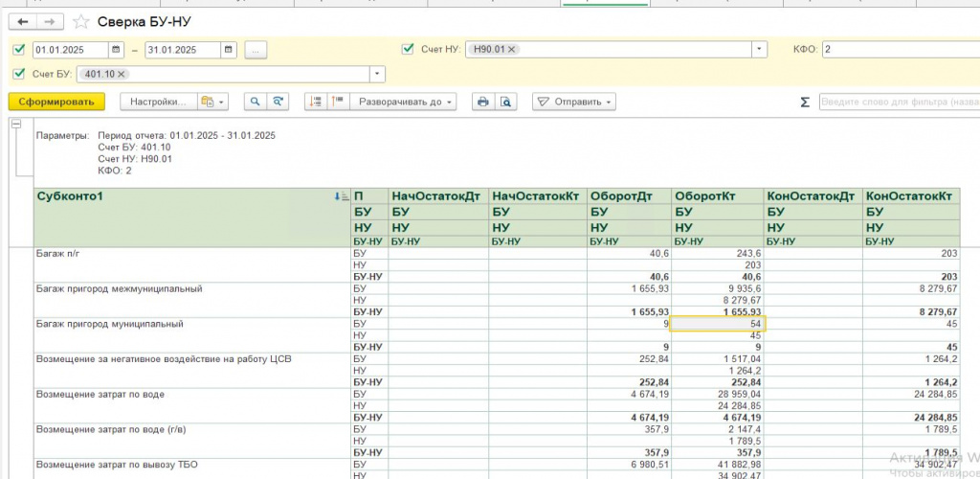Expand the Счет НУ dropdown list

(x=760, y=50)
